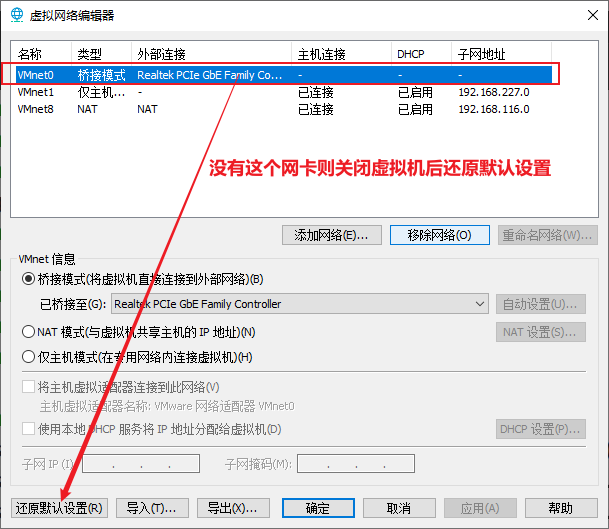
Task: Choose the 仅主机模式 radio option
Action: [28, 357]
